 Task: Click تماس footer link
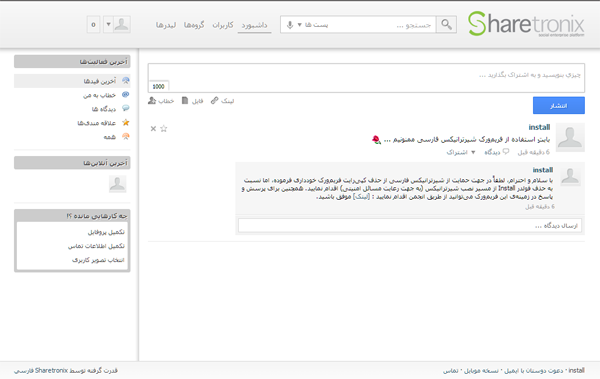[450, 371]
